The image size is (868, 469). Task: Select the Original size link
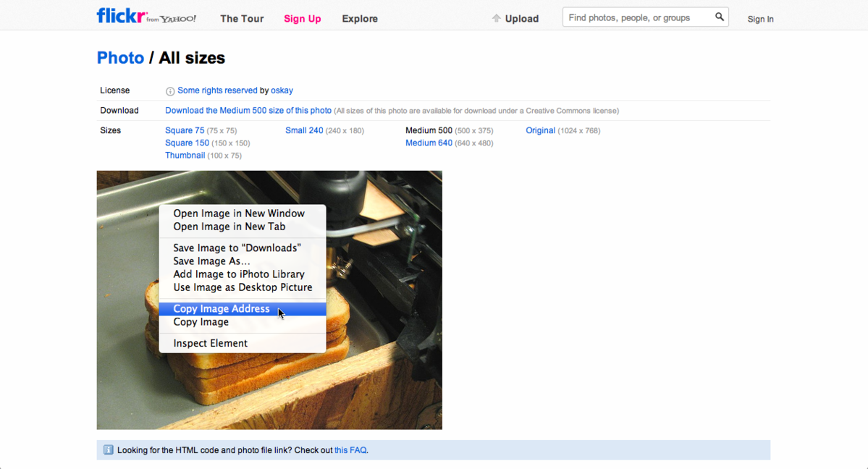pyautogui.click(x=540, y=130)
